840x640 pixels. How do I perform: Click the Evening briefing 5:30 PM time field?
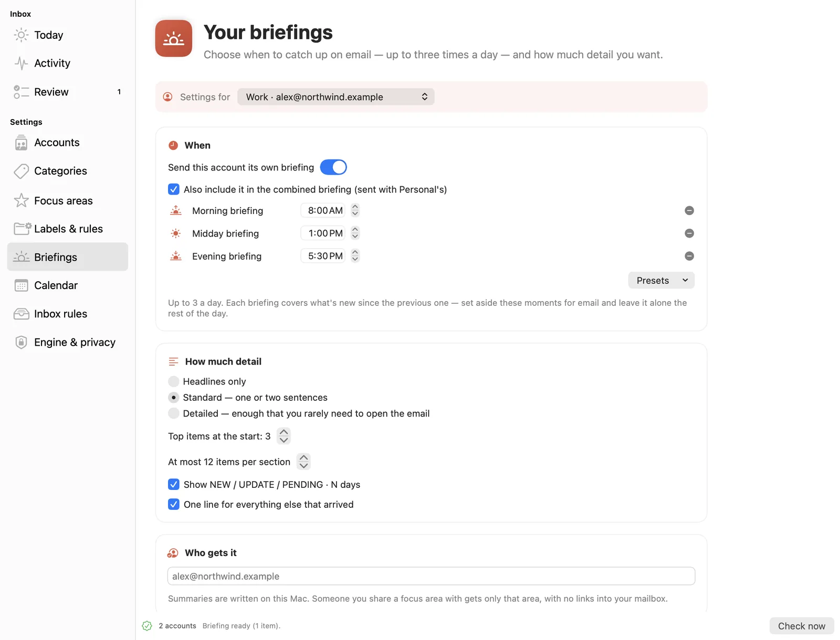(323, 256)
